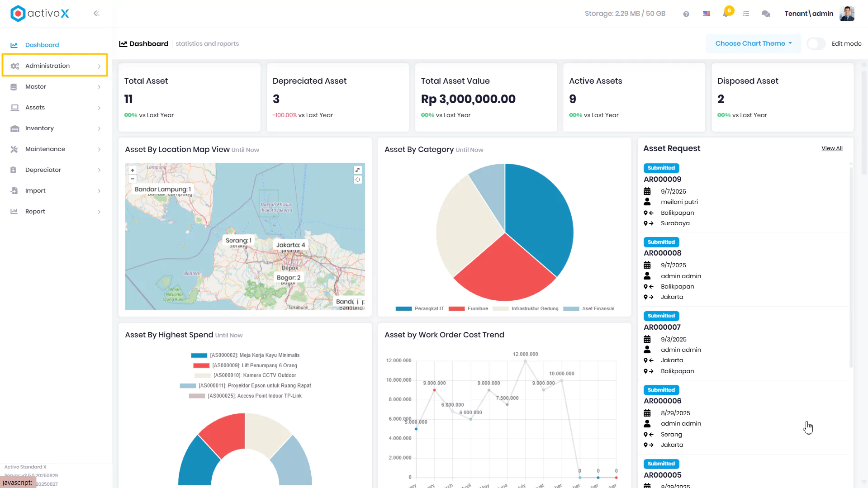Click the Report bar chart icon
The height and width of the screenshot is (488, 868).
pos(14,212)
